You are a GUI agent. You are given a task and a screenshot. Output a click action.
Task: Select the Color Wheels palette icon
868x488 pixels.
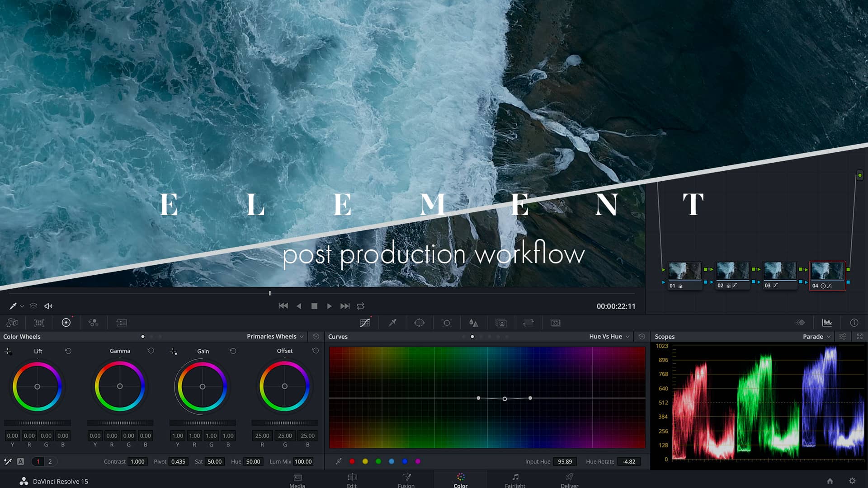(x=67, y=323)
